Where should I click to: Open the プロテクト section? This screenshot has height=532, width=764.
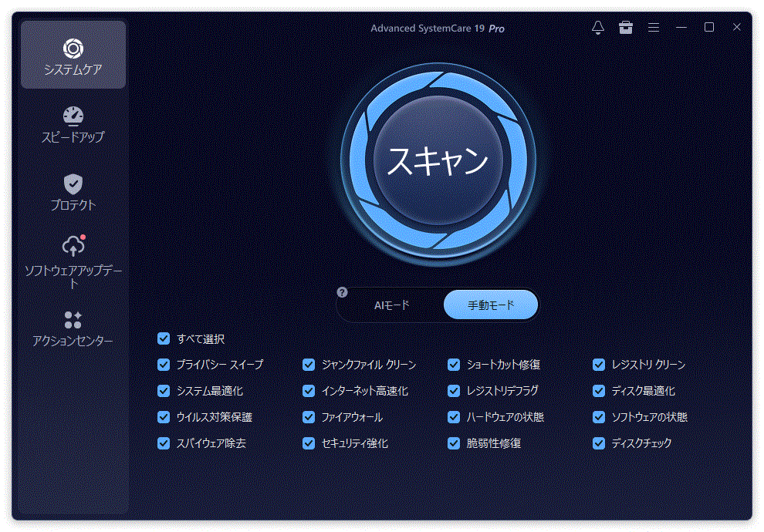tap(73, 193)
